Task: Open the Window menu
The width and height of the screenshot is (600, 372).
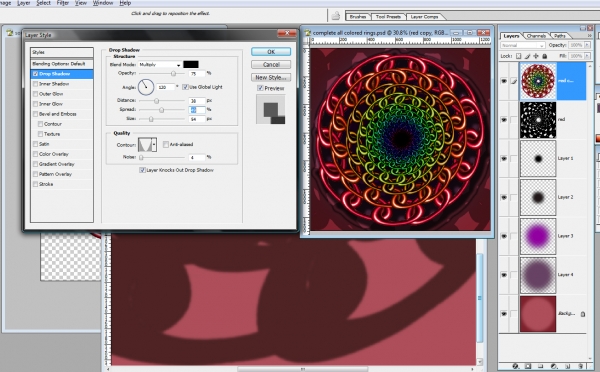Action: coord(103,3)
